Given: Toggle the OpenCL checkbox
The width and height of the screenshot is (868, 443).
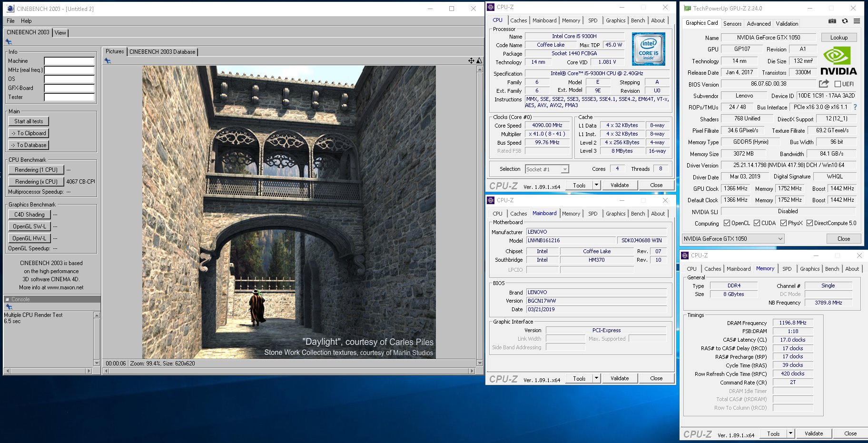Looking at the screenshot, I should click(727, 223).
